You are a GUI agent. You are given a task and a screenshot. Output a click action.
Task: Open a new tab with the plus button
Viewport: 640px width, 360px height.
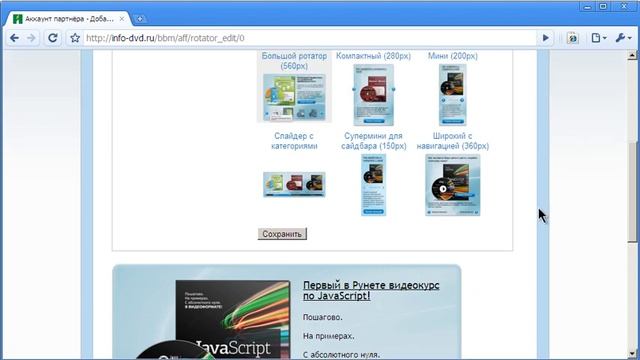coord(140,19)
